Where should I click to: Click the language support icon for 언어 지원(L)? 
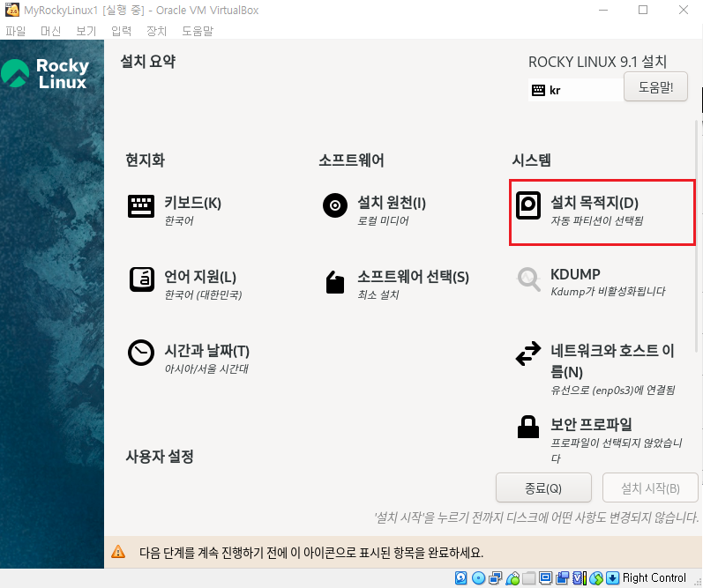[x=142, y=279]
